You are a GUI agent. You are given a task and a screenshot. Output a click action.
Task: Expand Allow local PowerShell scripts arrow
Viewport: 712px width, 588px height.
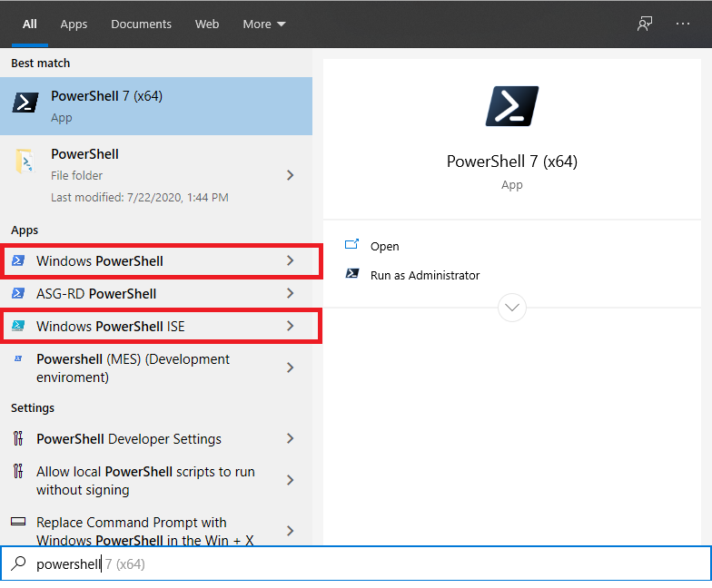291,480
